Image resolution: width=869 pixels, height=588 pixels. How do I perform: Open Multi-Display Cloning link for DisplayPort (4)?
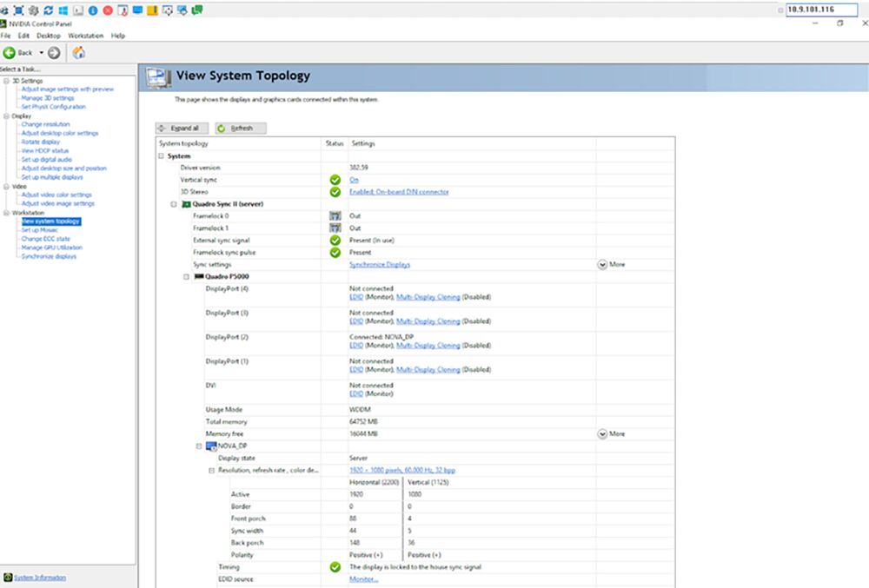pyautogui.click(x=428, y=297)
